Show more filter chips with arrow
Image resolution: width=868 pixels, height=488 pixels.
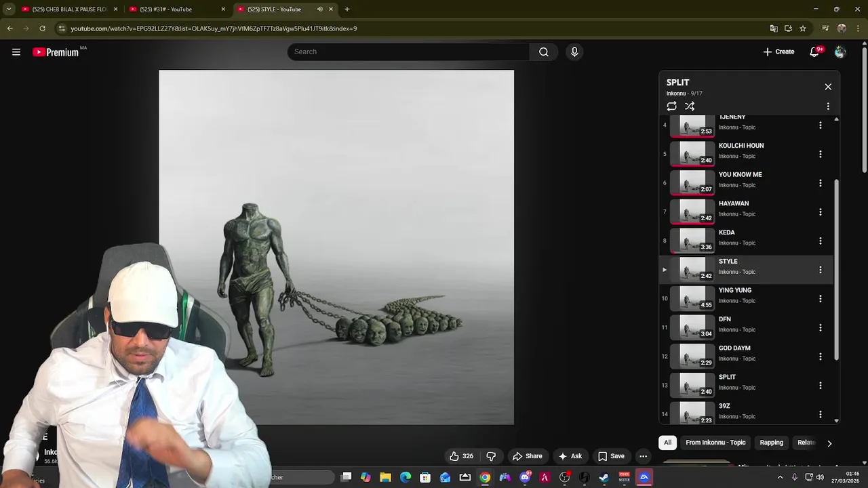click(829, 443)
